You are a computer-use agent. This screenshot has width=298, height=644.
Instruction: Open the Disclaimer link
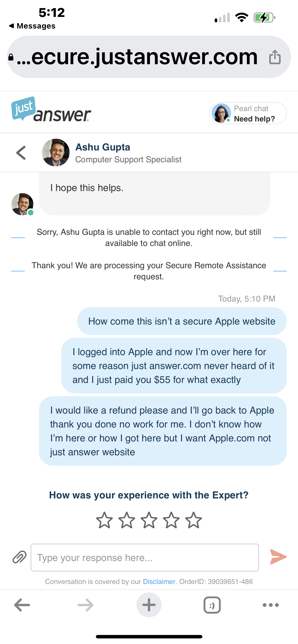pyautogui.click(x=159, y=581)
